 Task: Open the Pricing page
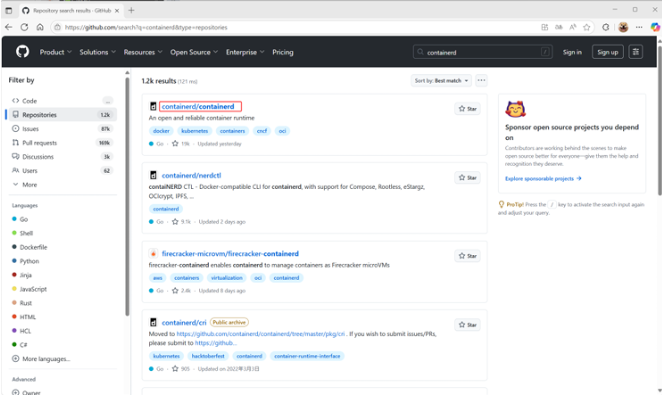point(283,52)
